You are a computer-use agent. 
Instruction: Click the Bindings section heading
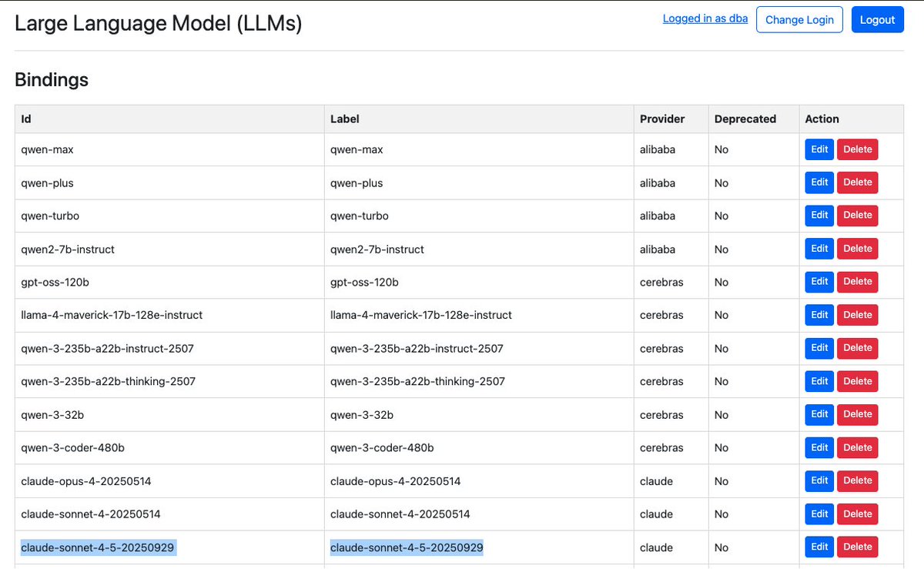(52, 79)
